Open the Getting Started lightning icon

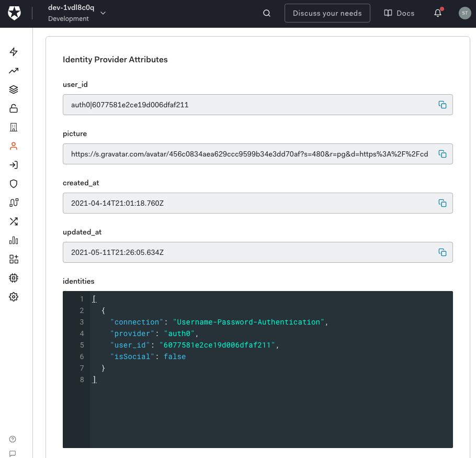13,52
